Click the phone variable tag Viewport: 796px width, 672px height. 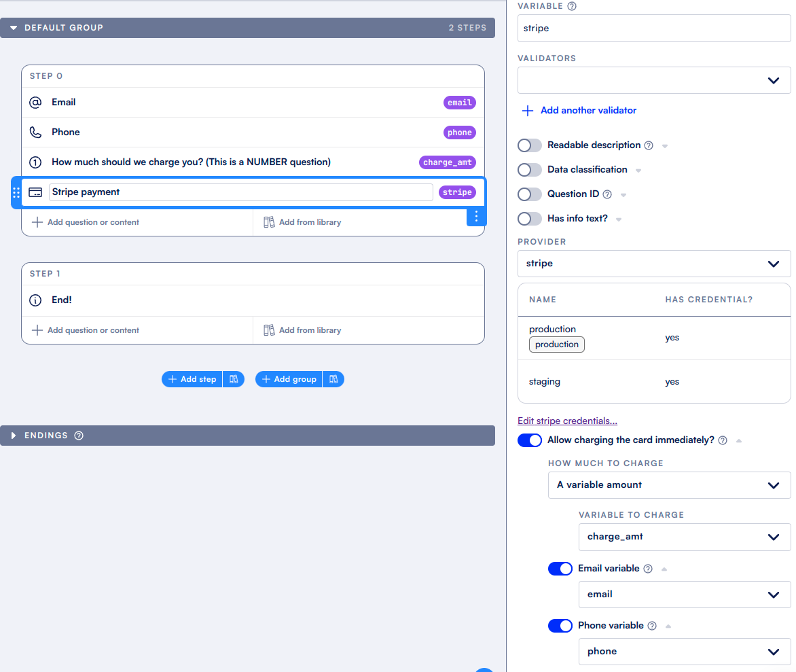coord(459,132)
